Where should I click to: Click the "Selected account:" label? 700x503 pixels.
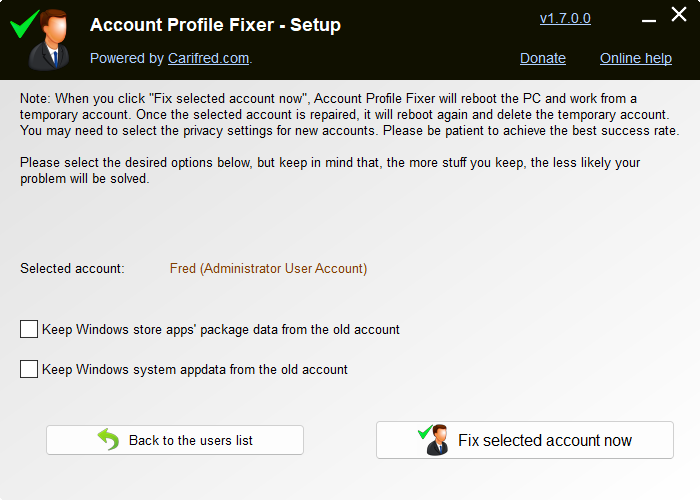(x=72, y=269)
